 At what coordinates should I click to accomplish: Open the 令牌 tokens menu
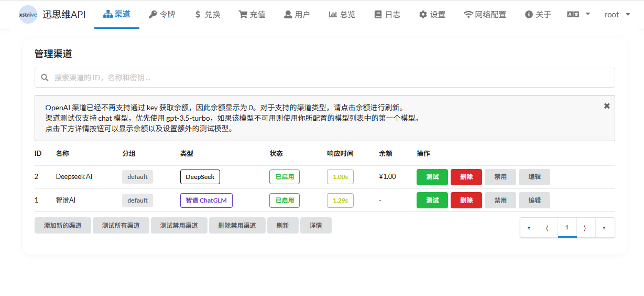click(x=162, y=14)
